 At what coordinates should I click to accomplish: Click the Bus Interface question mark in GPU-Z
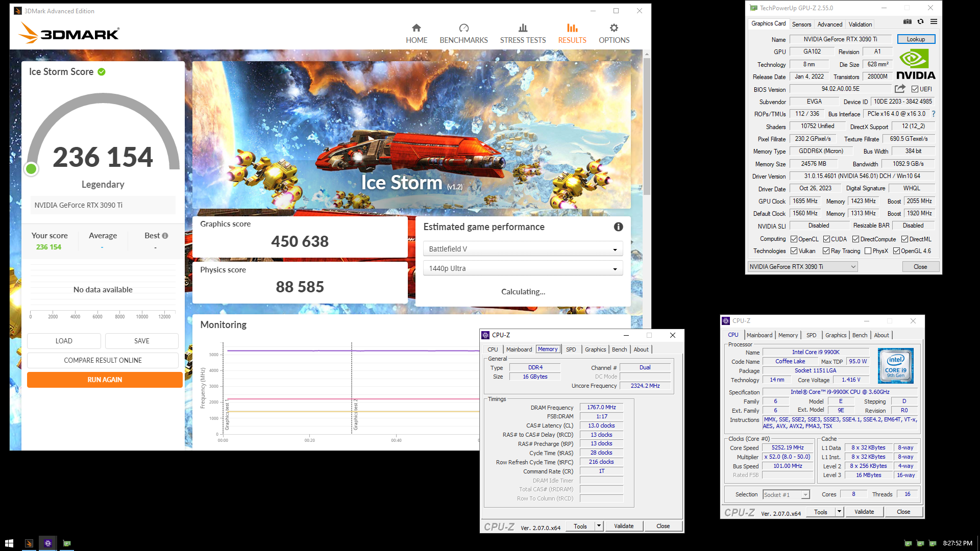click(934, 114)
